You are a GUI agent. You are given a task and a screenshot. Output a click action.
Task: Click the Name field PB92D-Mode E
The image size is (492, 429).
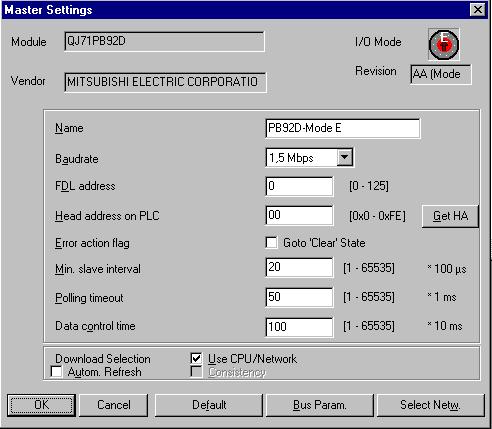pyautogui.click(x=343, y=128)
